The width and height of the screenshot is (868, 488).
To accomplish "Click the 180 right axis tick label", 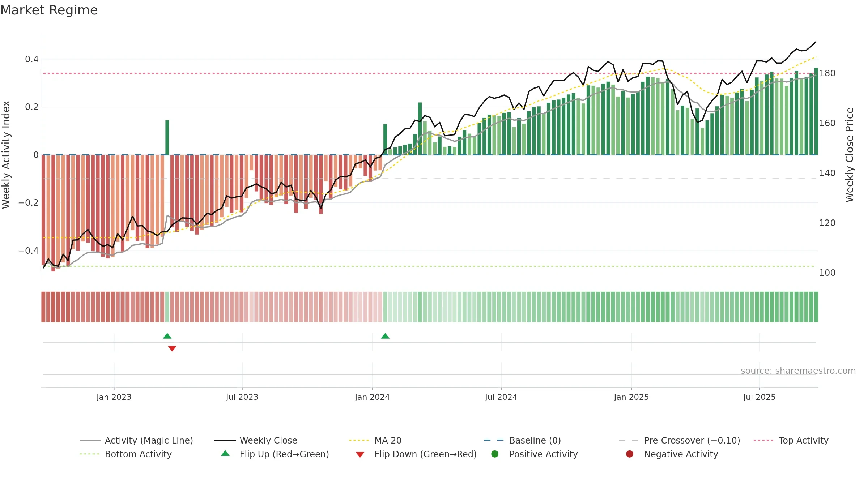I will click(827, 73).
